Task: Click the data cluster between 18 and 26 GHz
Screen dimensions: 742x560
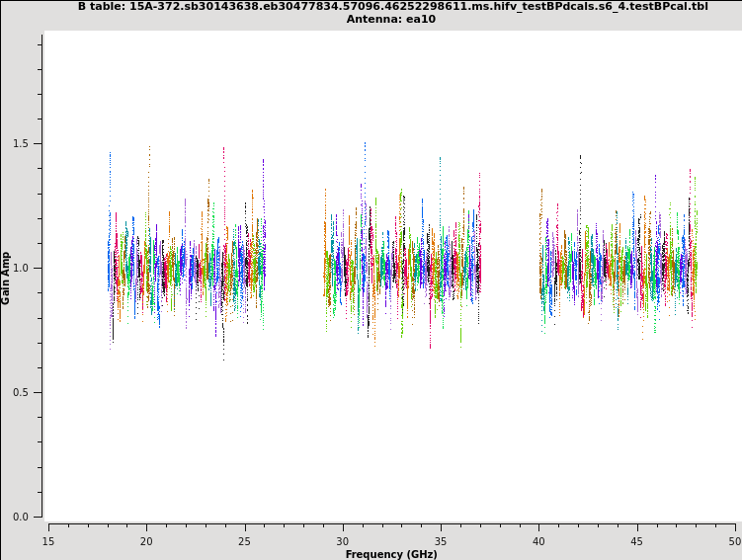Action: 186,267
